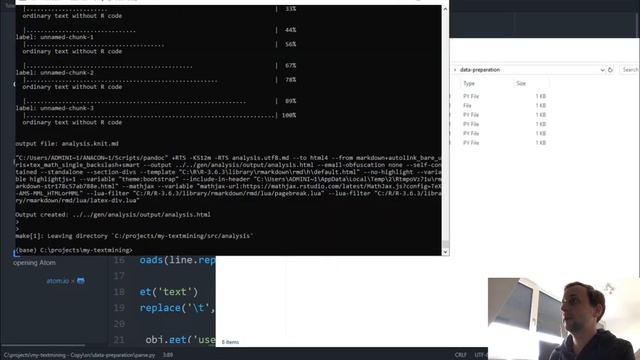The height and width of the screenshot is (360, 640).
Task: Select the data-preparation folder in the address bar
Action: coord(480,70)
